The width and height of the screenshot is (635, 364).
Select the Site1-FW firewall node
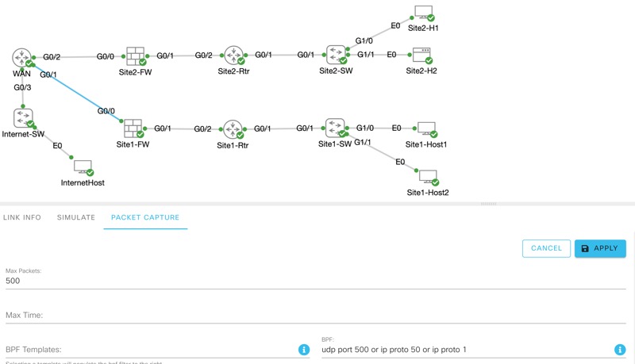click(133, 128)
